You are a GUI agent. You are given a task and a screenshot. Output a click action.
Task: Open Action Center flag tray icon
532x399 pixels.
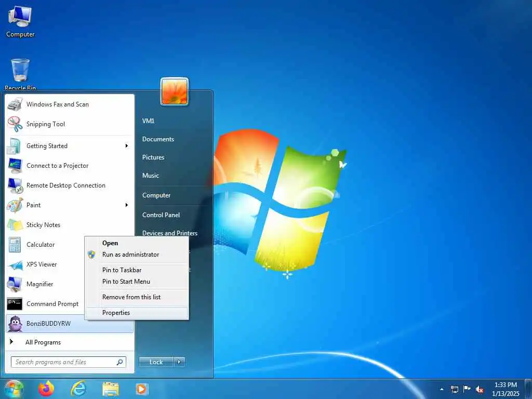(467, 389)
